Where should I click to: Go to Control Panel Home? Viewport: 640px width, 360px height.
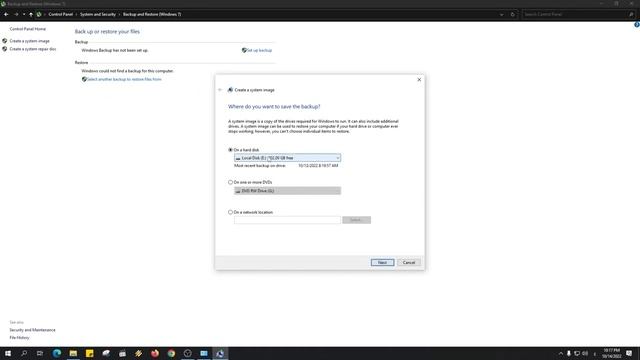28,29
